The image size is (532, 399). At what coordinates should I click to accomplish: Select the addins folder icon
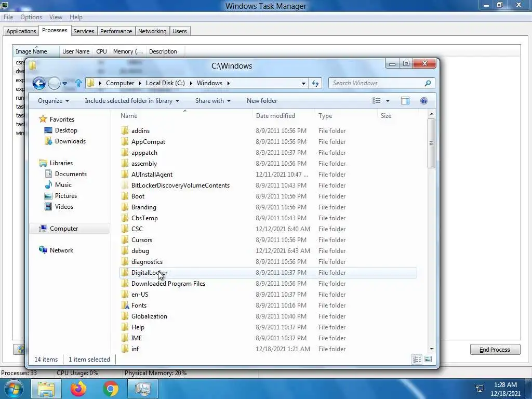point(125,130)
